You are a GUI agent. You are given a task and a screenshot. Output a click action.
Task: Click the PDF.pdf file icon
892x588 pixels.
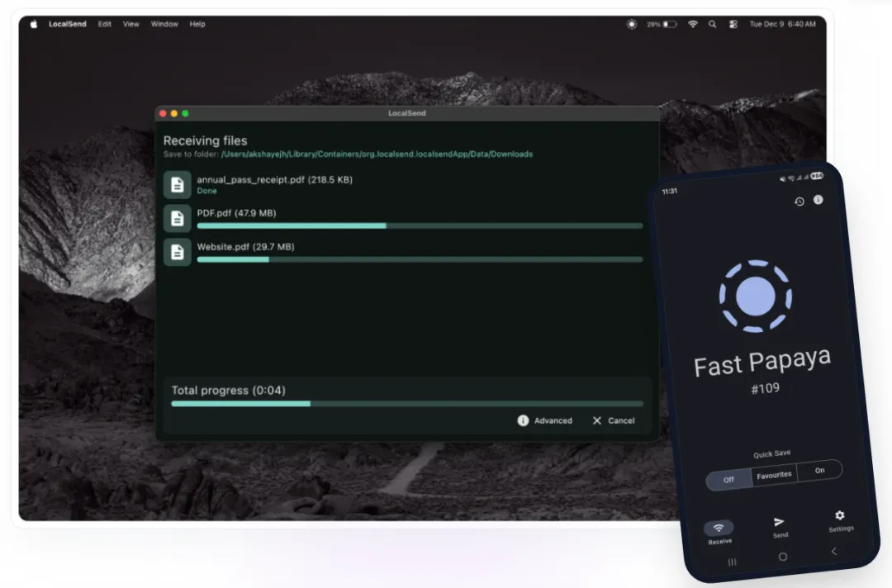tap(177, 218)
